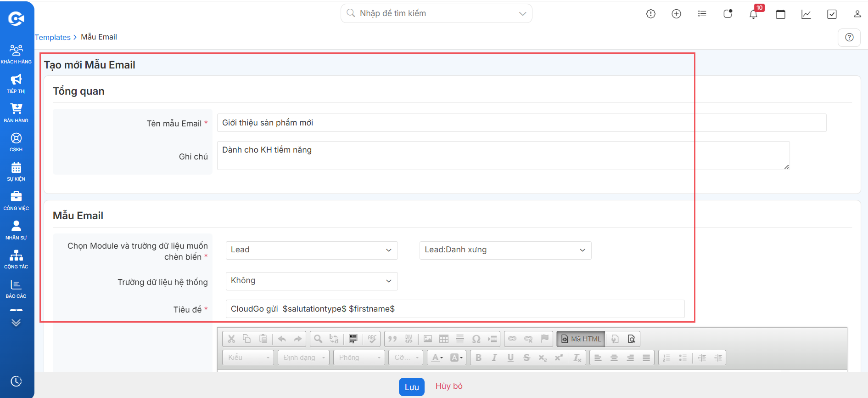Preview the email template document

point(632,339)
